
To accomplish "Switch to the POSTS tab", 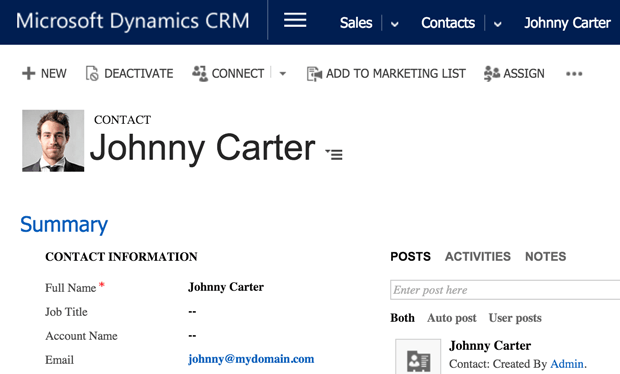I will coord(410,257).
